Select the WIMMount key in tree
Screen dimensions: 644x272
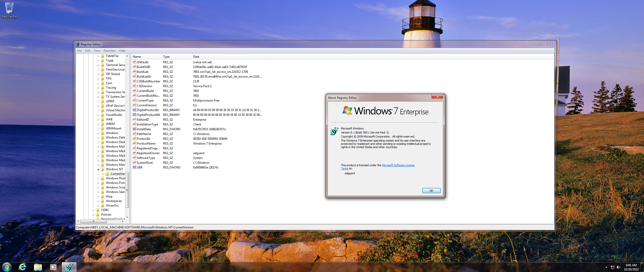coord(113,128)
